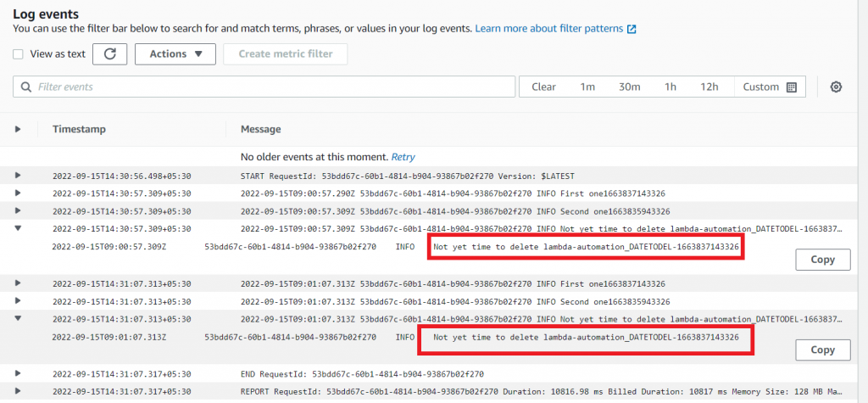Select the 1m time range
The width and height of the screenshot is (868, 403).
point(587,87)
